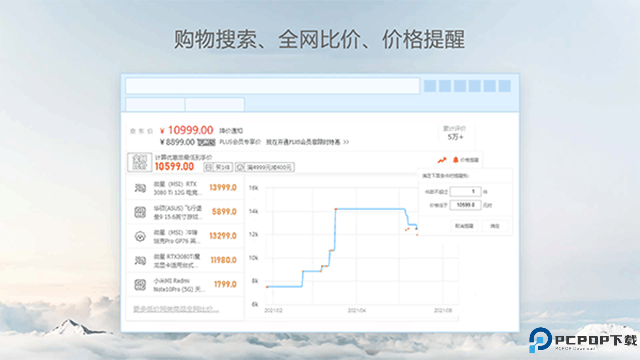The image size is (640, 360).
Task: Click the ¥10999.00 JD price
Action: tap(187, 130)
